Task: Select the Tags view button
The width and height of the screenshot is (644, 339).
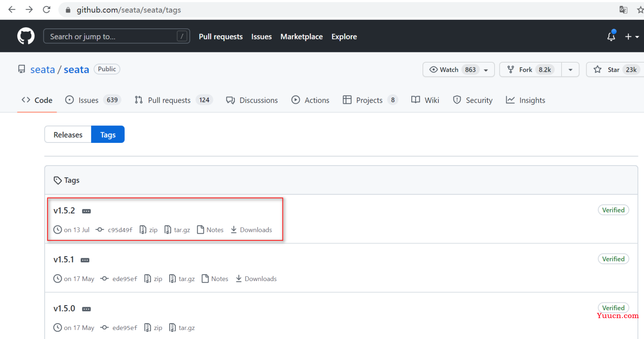Action: click(108, 135)
